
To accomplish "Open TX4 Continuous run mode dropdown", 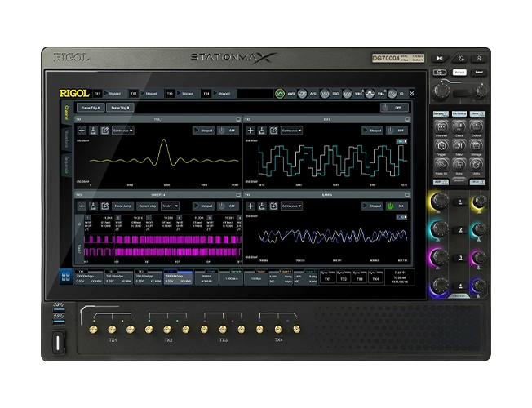I will click(x=291, y=206).
